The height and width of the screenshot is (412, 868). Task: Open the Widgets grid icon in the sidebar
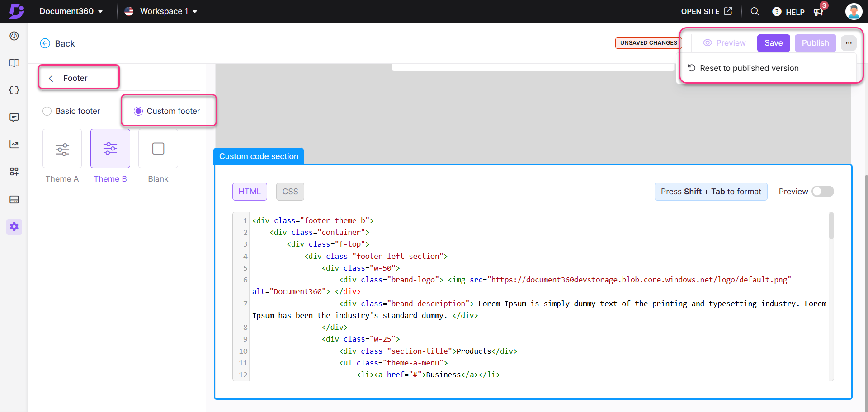[x=14, y=172]
